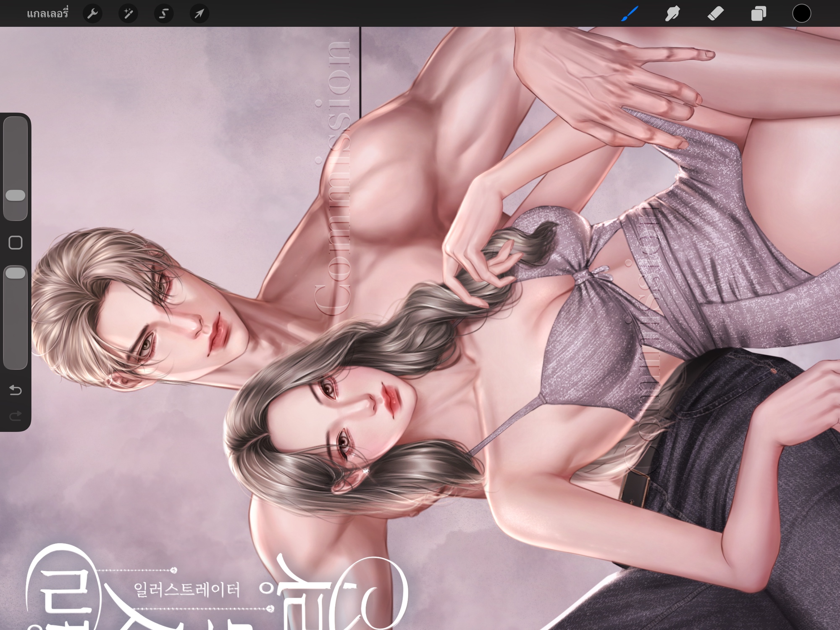The width and height of the screenshot is (840, 630).
Task: Activate the Transform arrow tool
Action: click(x=199, y=14)
